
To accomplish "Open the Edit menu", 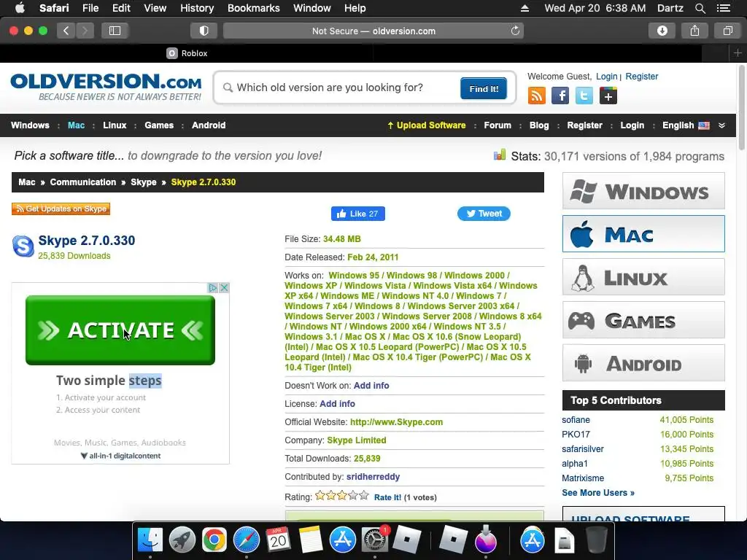I will click(x=122, y=8).
